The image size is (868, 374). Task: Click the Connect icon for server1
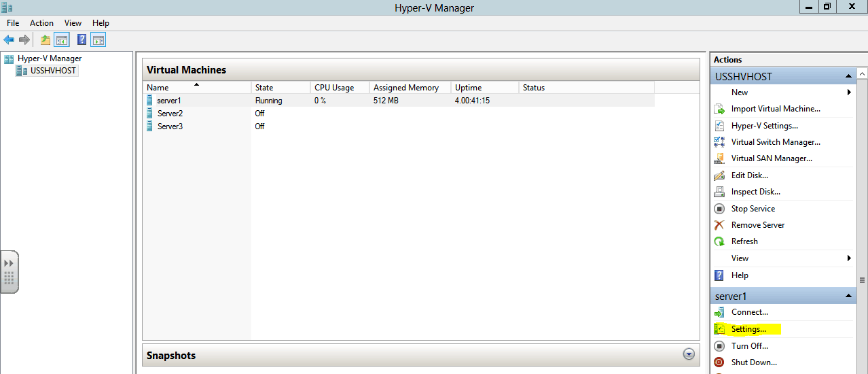click(x=719, y=312)
